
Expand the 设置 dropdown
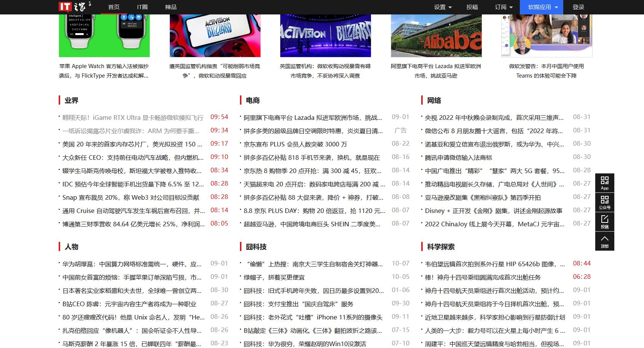(443, 7)
